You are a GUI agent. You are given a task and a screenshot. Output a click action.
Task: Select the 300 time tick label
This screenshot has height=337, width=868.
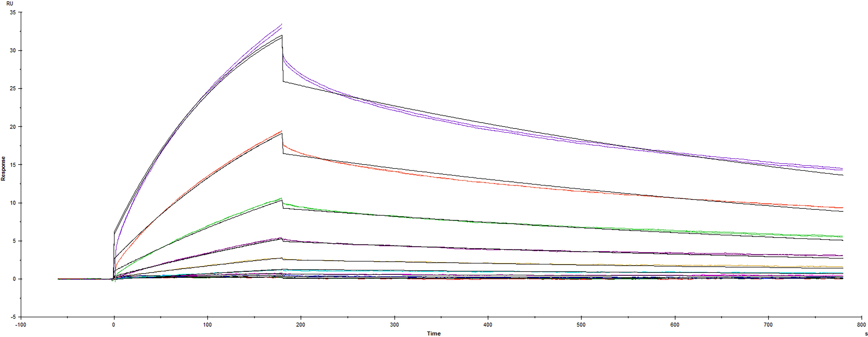click(x=394, y=325)
